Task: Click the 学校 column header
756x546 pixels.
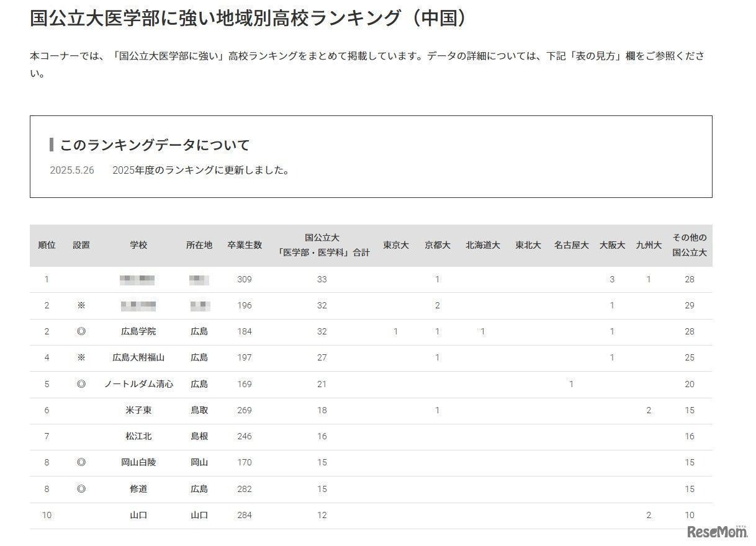Action: pyautogui.click(x=138, y=244)
